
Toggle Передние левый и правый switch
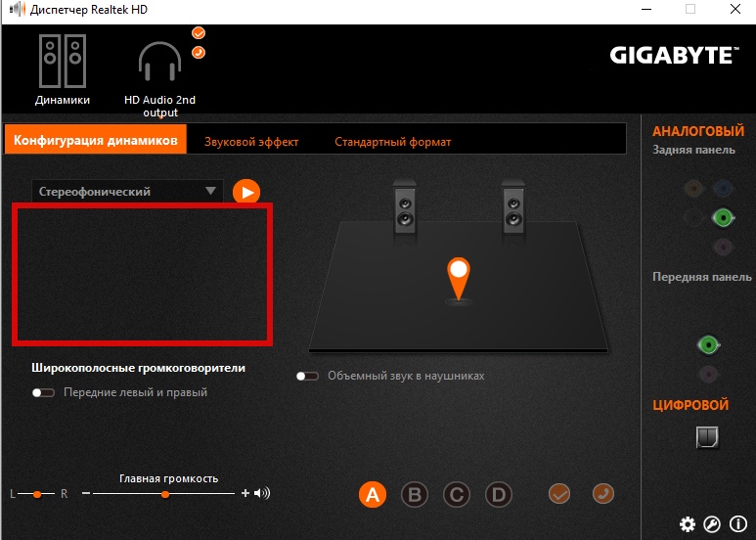tap(43, 392)
